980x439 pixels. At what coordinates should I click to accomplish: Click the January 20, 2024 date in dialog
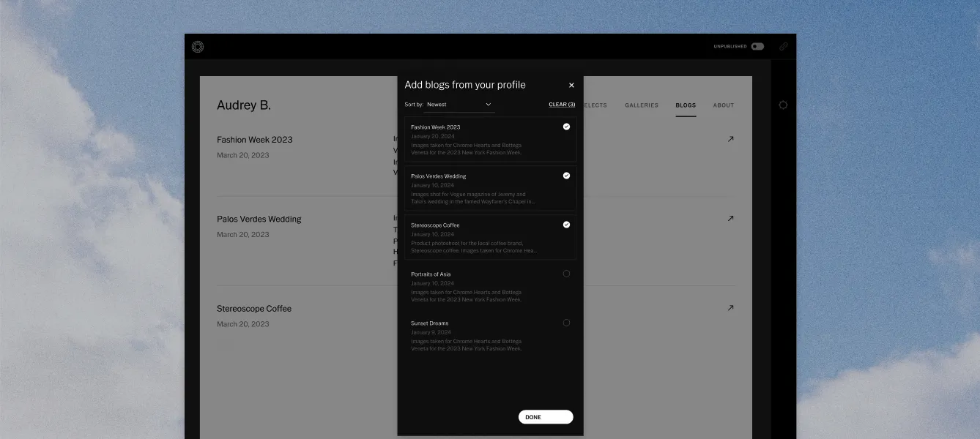pos(432,136)
